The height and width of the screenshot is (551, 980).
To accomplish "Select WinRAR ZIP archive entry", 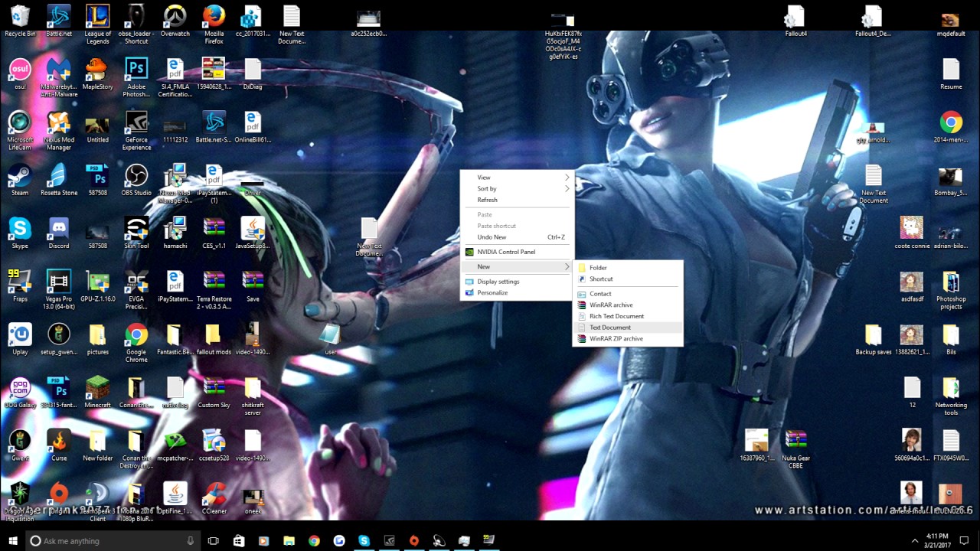I will [628, 339].
